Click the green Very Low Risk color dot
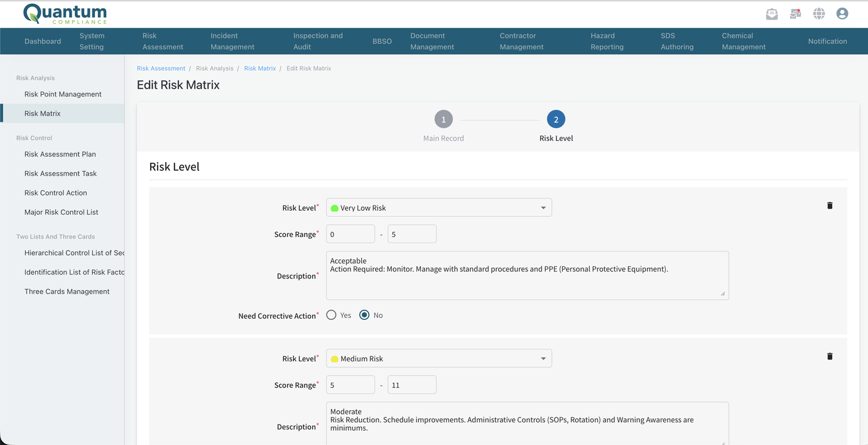868x445 pixels. tap(335, 208)
